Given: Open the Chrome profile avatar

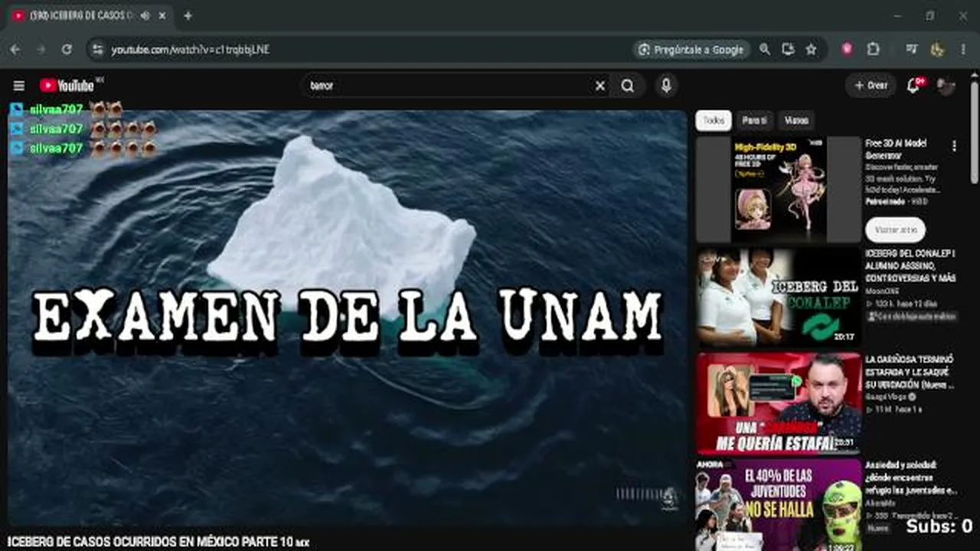Looking at the screenshot, I should (937, 49).
